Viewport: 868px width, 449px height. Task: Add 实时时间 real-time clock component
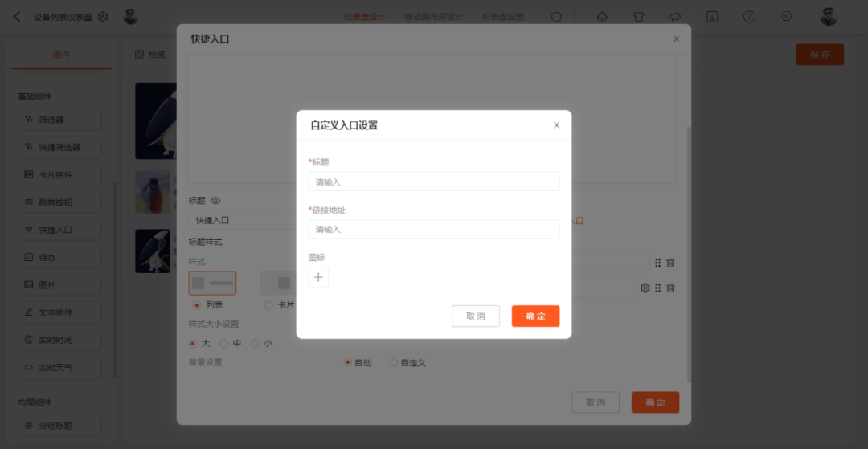click(59, 340)
